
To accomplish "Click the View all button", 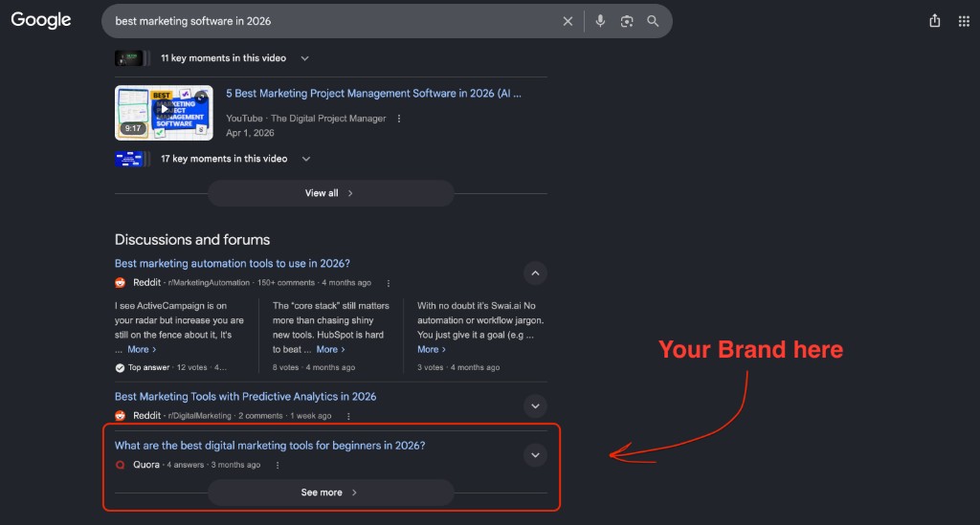I will coord(330,193).
